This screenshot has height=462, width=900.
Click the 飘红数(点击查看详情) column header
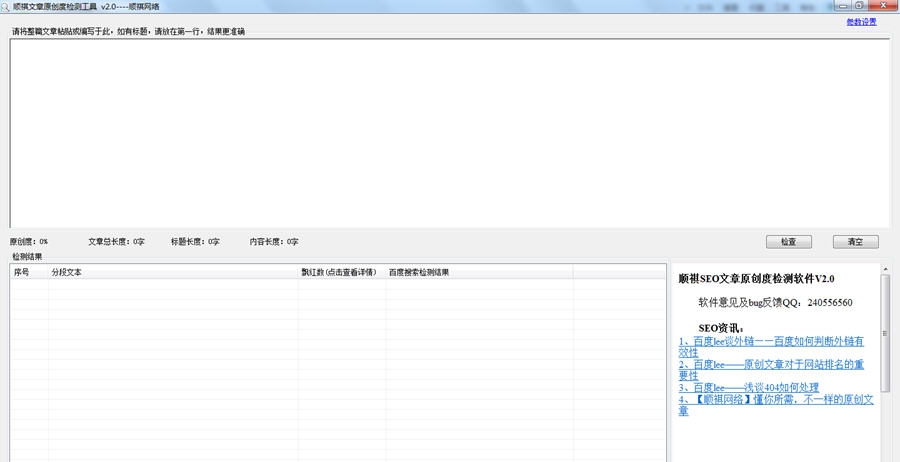click(x=342, y=273)
